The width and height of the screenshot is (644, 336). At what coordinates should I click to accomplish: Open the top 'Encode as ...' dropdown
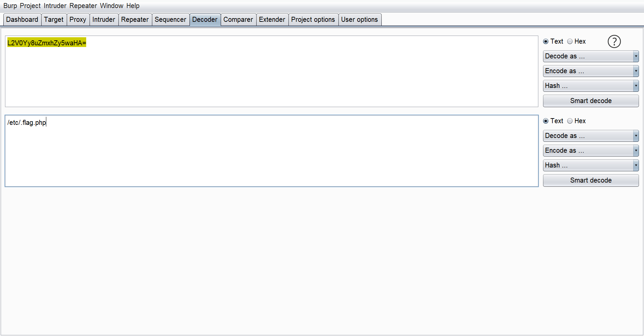point(590,71)
